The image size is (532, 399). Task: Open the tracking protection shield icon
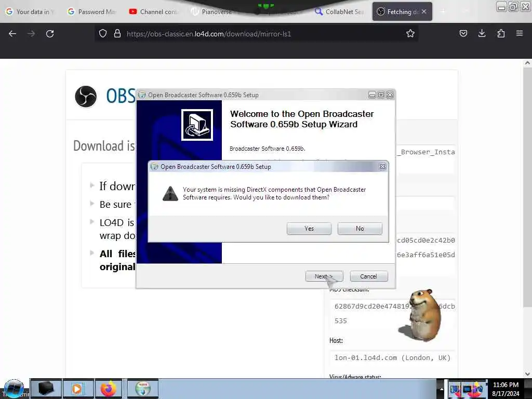point(103,34)
